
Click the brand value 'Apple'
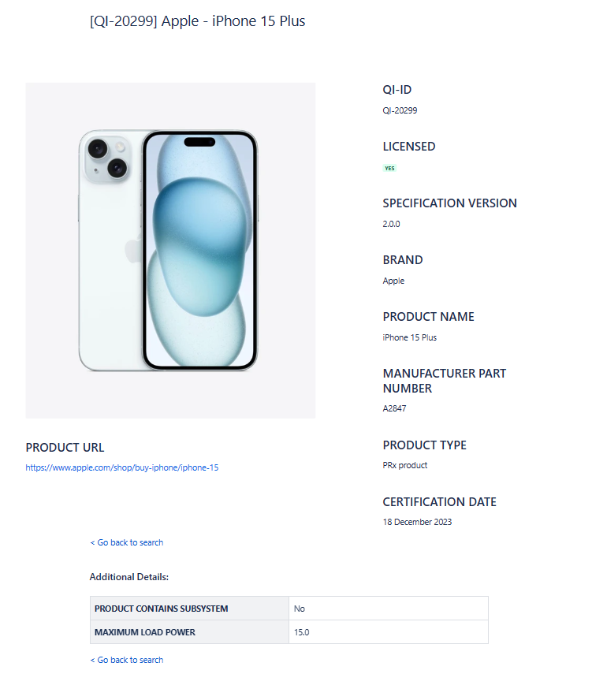[x=393, y=281]
